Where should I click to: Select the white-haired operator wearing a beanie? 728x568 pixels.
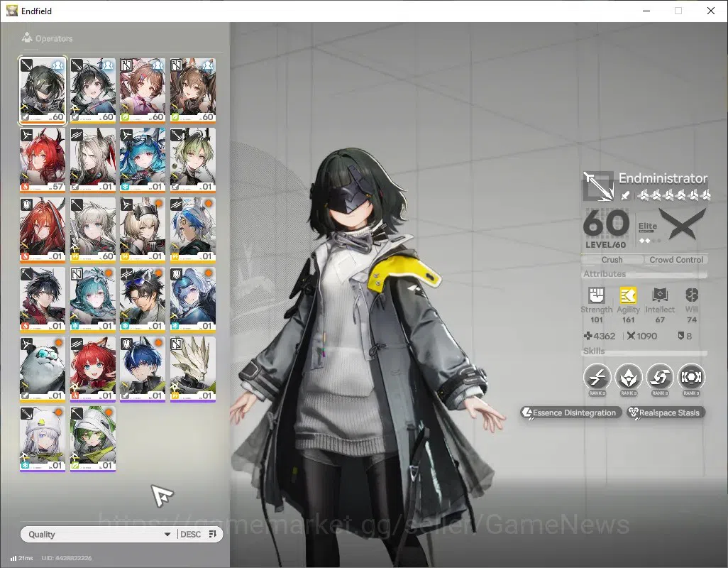43,439
